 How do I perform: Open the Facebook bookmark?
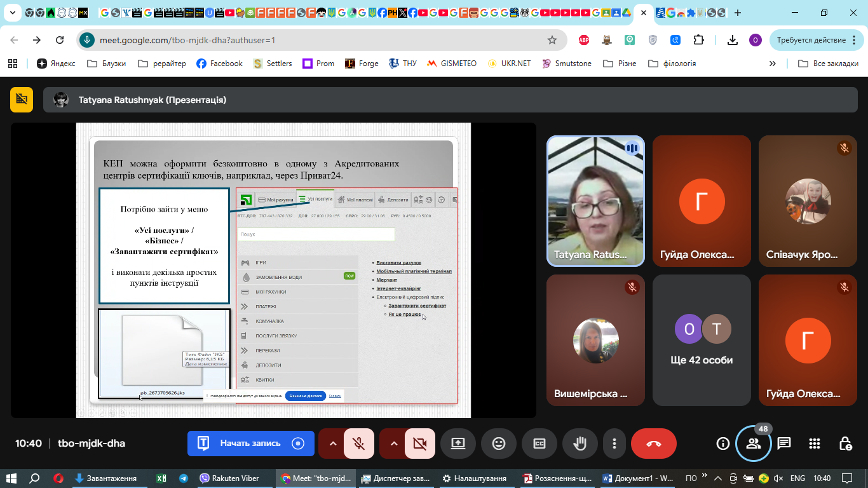coord(219,64)
